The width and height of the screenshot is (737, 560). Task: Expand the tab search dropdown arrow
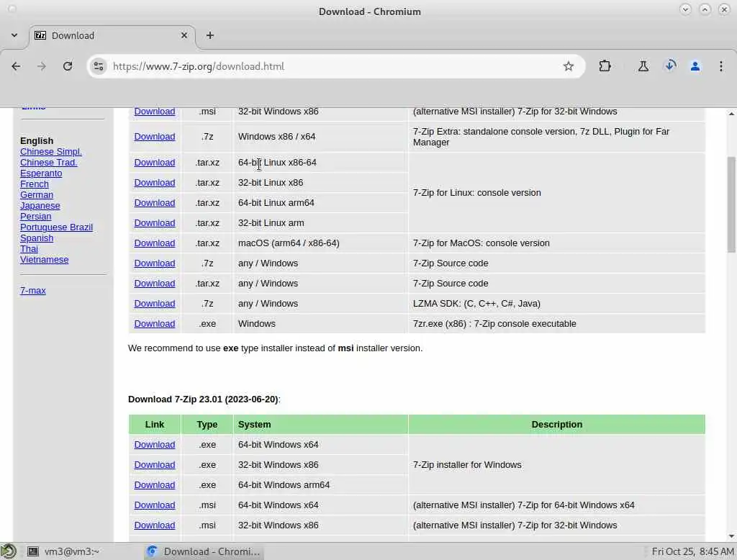pos(14,35)
